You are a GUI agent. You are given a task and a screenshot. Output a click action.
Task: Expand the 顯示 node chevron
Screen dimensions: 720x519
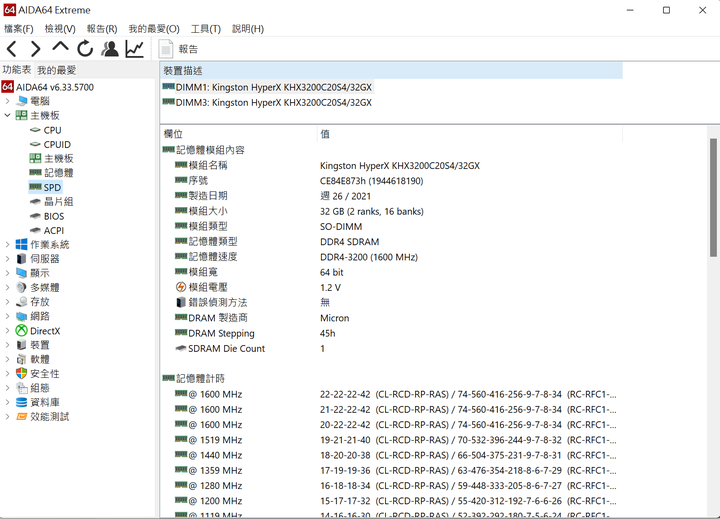click(x=7, y=273)
